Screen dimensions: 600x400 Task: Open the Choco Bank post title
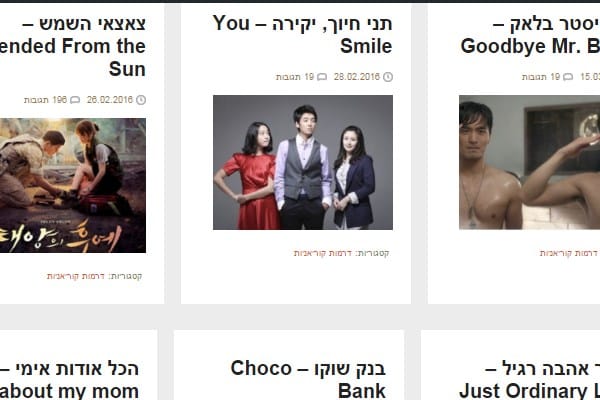[x=308, y=380]
